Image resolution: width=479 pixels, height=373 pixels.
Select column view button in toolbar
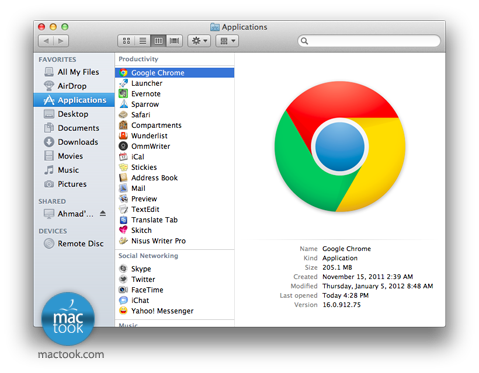coord(158,41)
